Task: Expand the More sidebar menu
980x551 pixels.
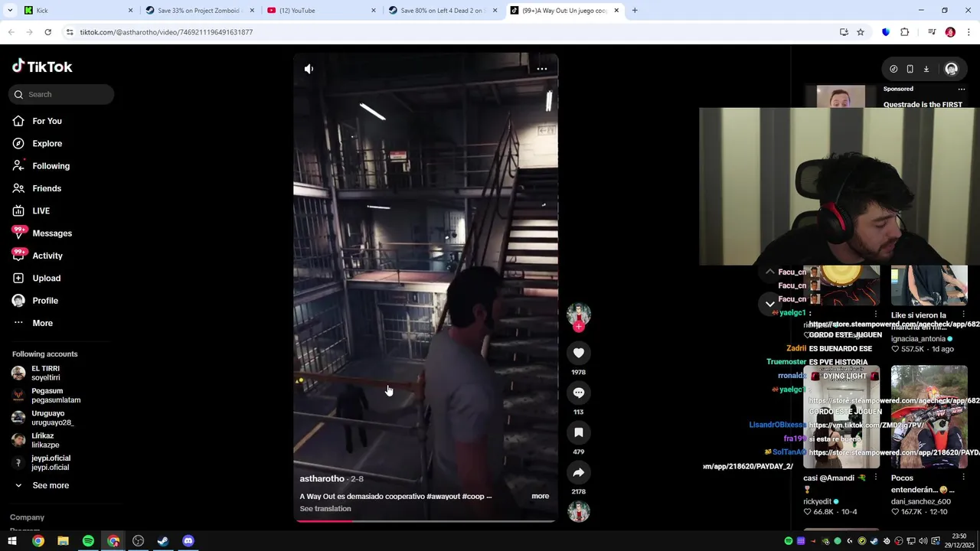Action: 42,323
